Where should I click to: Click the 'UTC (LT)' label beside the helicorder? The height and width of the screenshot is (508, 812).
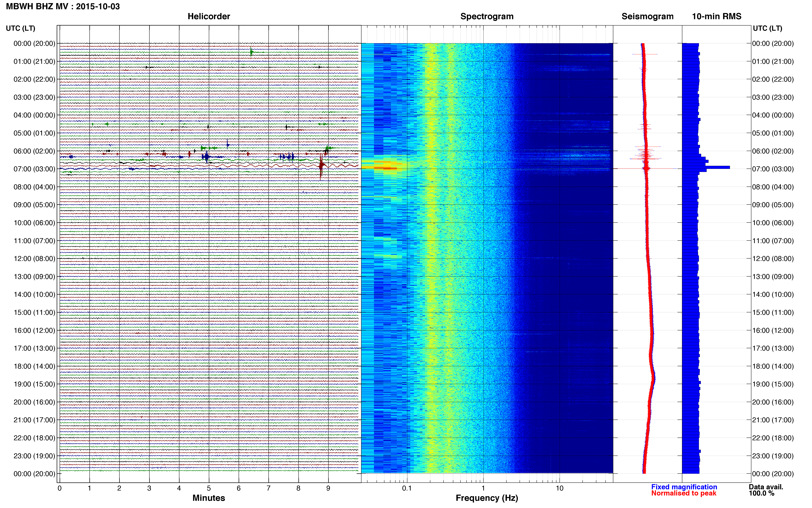pos(21,28)
